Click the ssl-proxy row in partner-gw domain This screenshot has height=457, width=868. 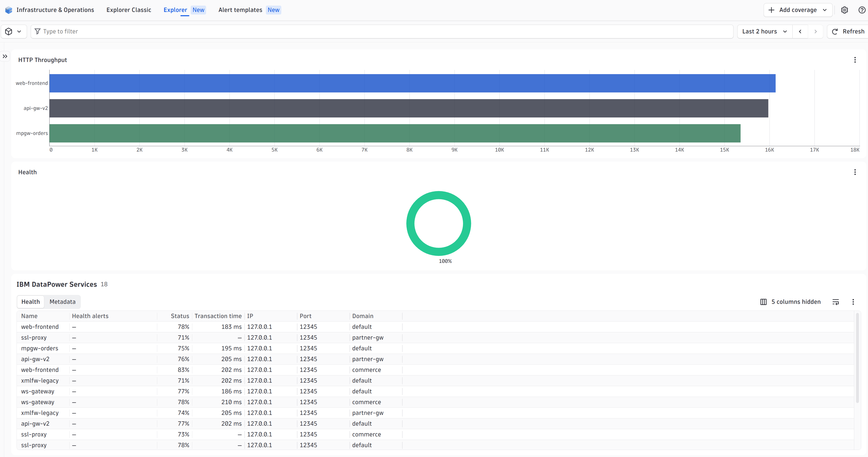(x=435, y=338)
